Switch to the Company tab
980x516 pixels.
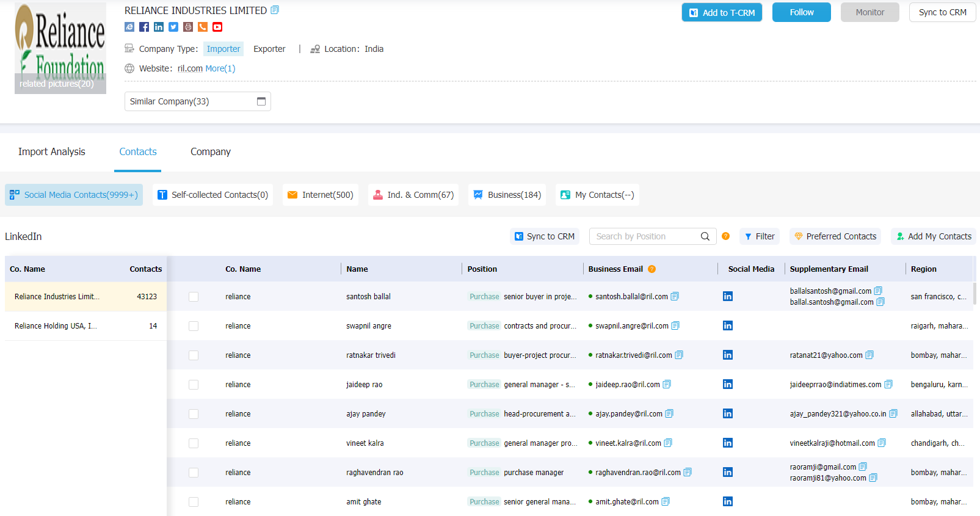[211, 151]
